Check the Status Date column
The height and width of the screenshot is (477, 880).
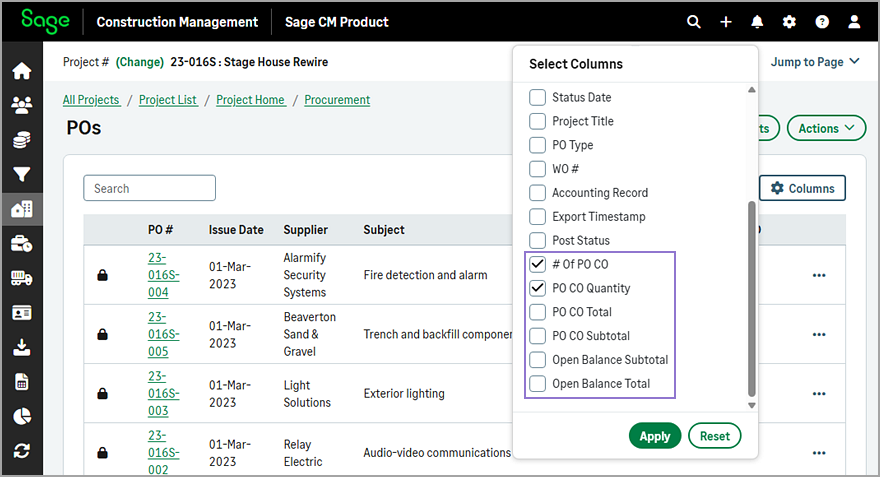pos(537,97)
